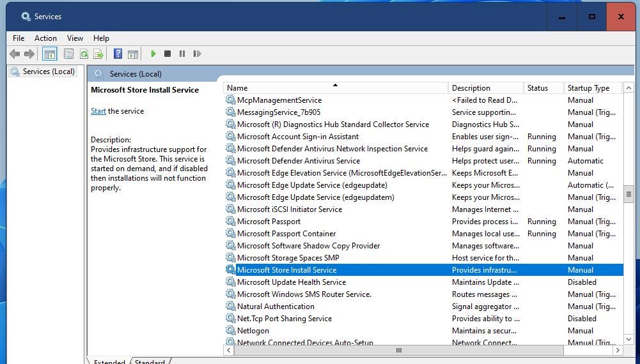Sort by the Name column header

336,87
